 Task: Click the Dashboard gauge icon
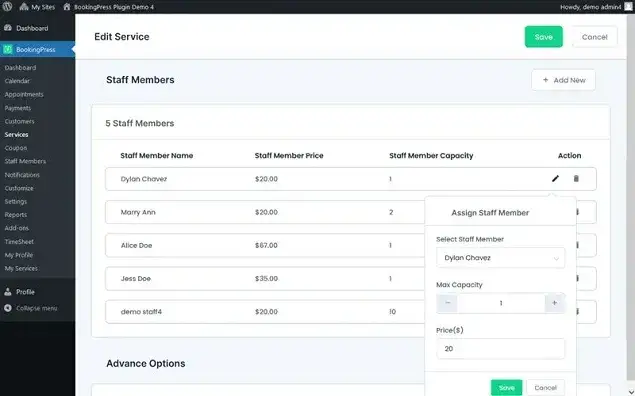pyautogui.click(x=8, y=28)
